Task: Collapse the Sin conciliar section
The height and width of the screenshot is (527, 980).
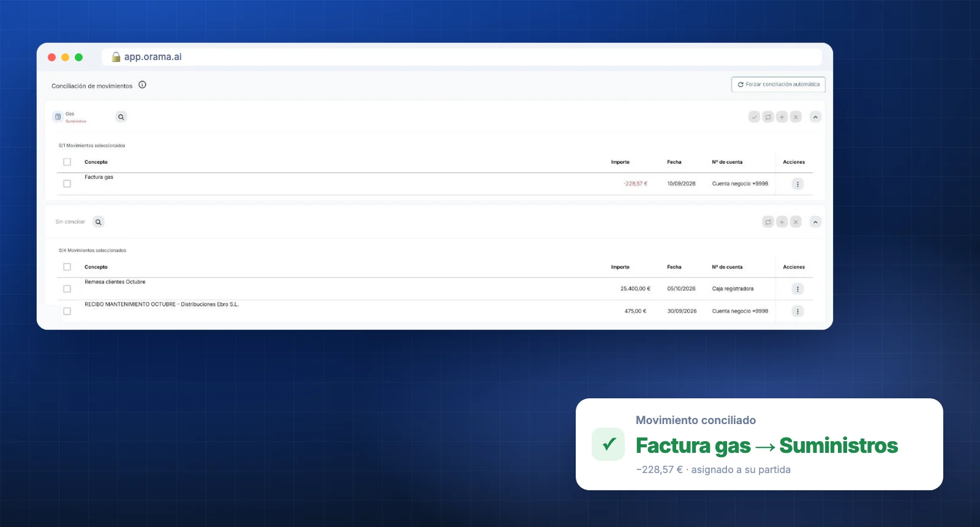Action: [x=815, y=222]
